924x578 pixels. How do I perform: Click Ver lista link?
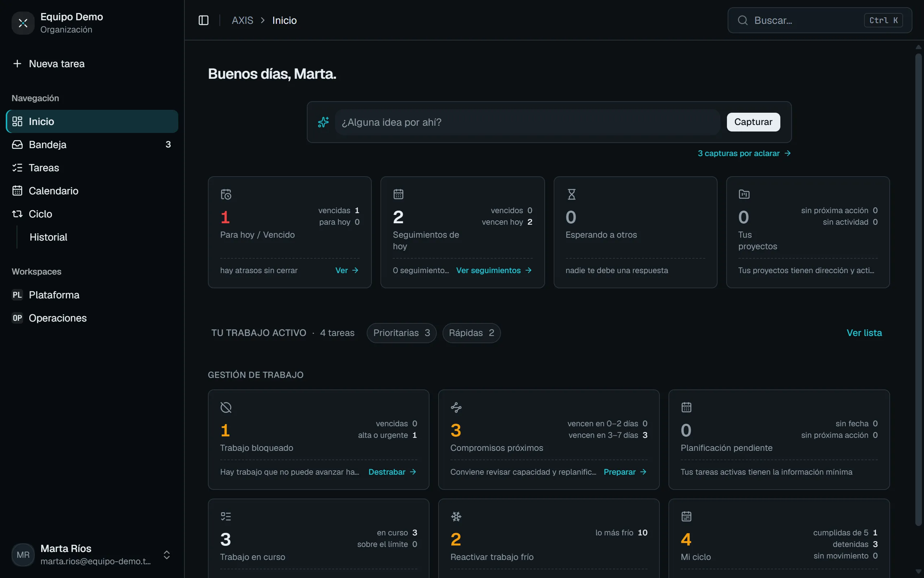coord(864,333)
